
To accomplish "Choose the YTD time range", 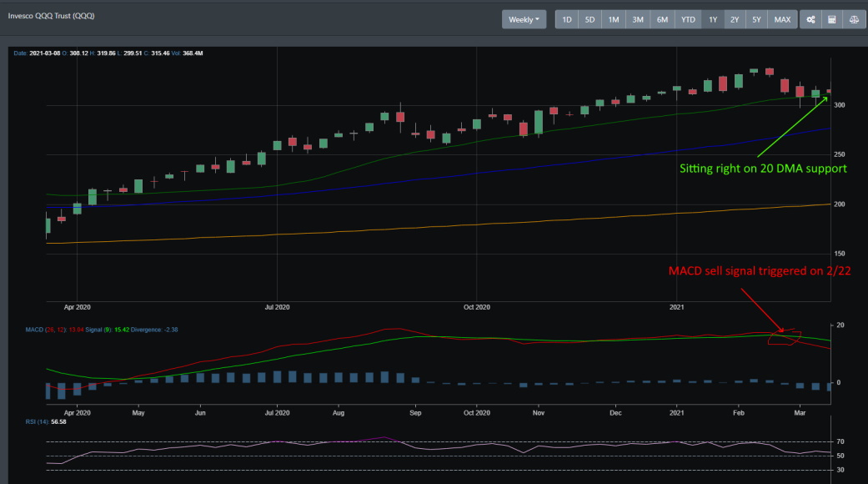I will (688, 19).
